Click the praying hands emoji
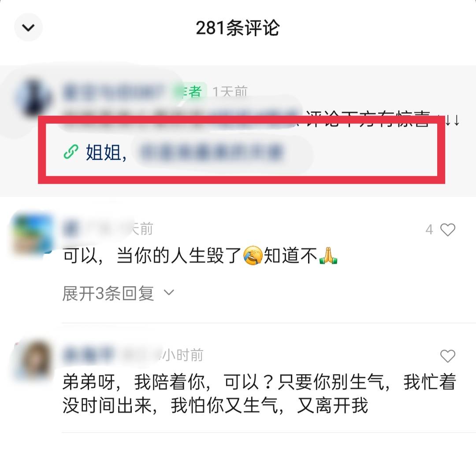 tap(329, 255)
